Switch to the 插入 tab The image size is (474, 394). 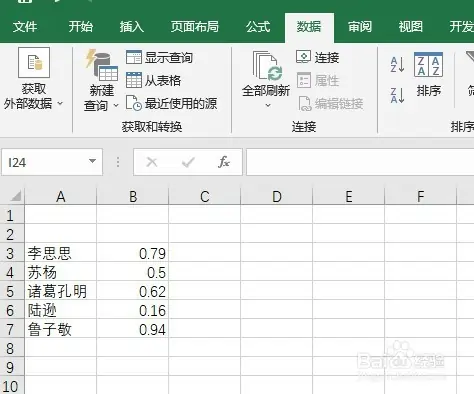tap(132, 27)
